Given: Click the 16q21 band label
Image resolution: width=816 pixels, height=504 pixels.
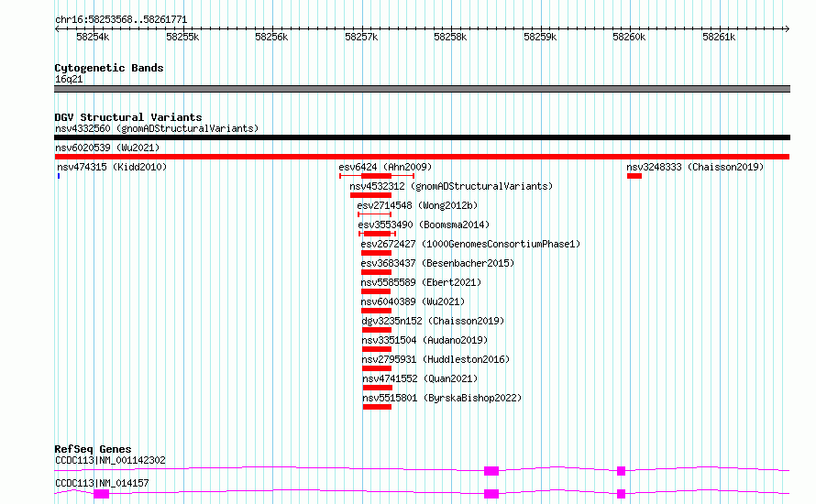Looking at the screenshot, I should [x=69, y=79].
